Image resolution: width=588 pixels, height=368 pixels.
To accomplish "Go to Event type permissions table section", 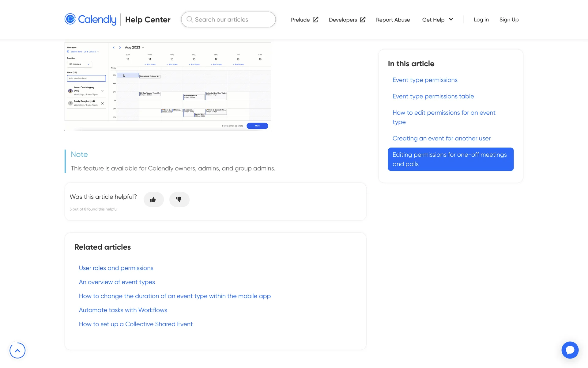I will [x=433, y=96].
